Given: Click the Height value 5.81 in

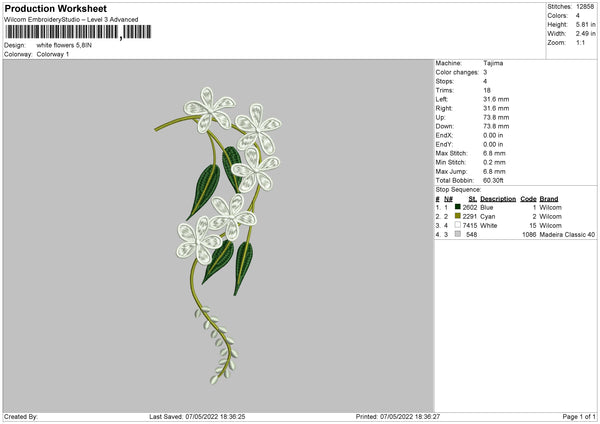Looking at the screenshot, I should tap(585, 24).
